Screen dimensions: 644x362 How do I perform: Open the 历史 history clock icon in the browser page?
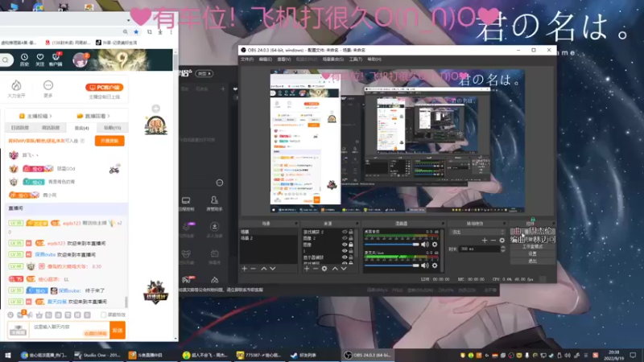pos(24,60)
